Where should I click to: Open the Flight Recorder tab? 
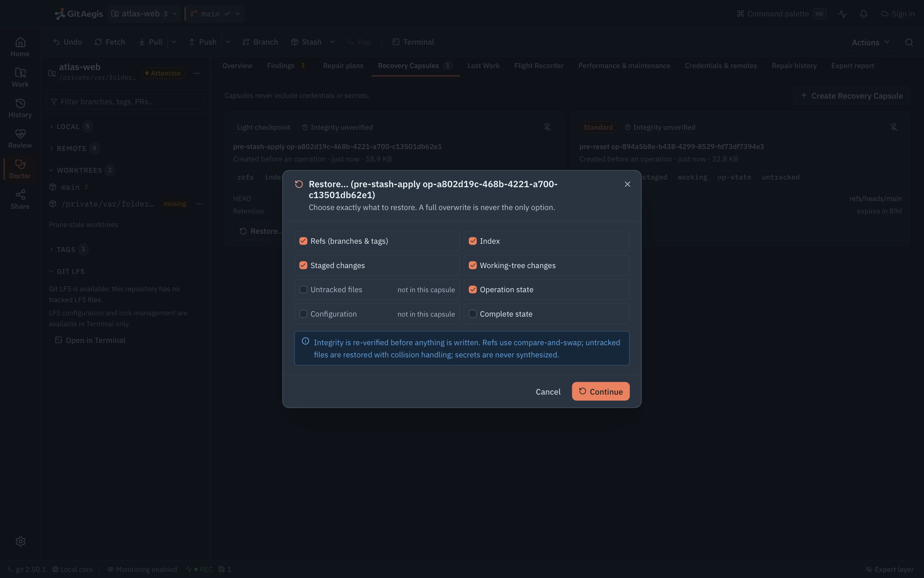pos(539,66)
